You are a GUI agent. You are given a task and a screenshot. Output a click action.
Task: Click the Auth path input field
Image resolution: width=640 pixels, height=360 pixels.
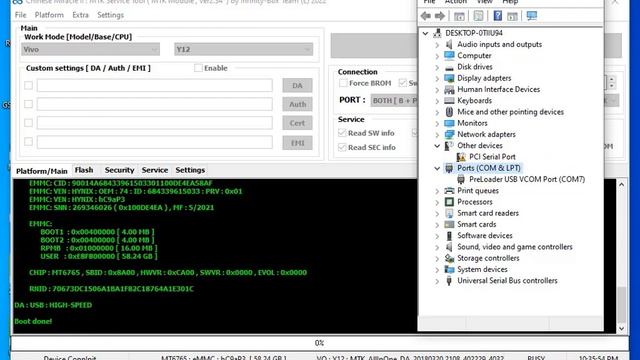click(155, 104)
